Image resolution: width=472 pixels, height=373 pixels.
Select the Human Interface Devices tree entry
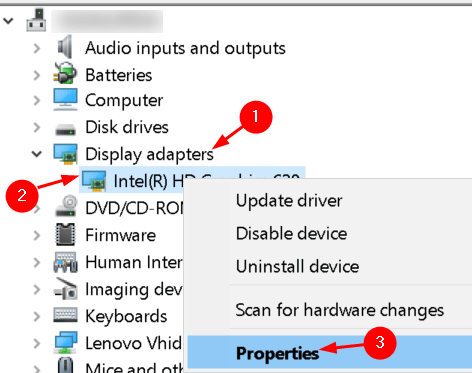[x=133, y=262]
